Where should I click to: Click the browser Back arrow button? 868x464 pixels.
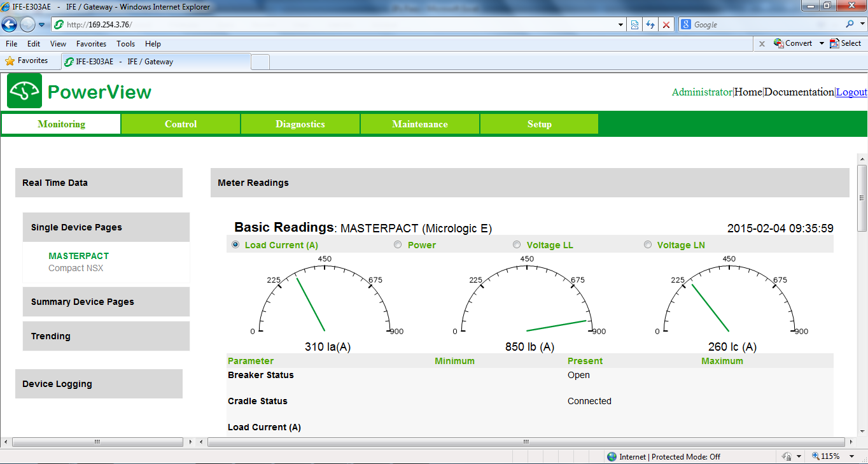(x=10, y=25)
